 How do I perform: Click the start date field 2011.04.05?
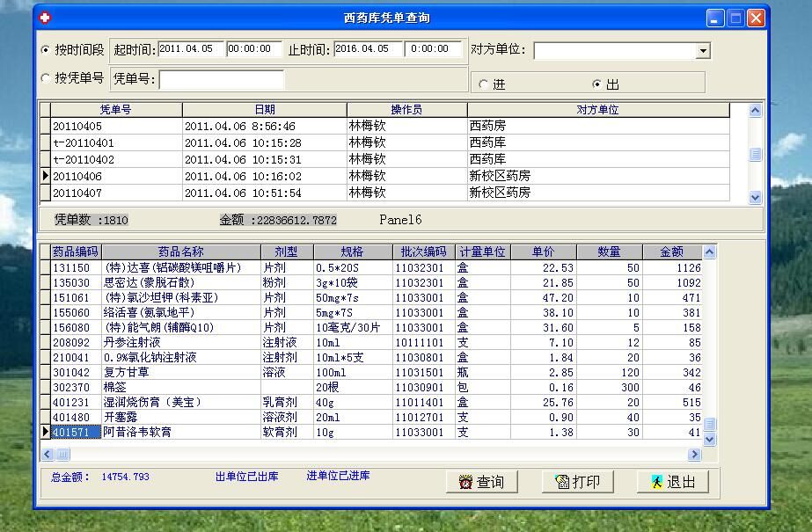tap(191, 48)
